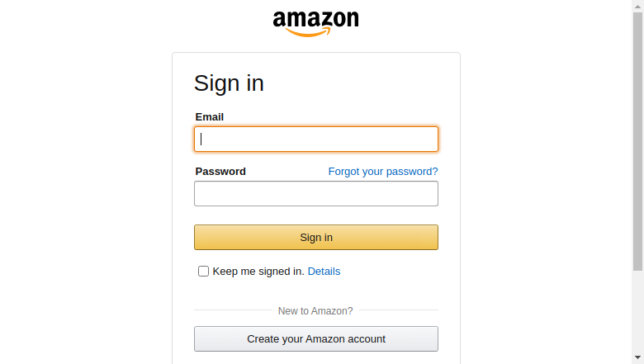Click the scrollbar down arrow
The width and height of the screenshot is (644, 364).
[x=637, y=358]
